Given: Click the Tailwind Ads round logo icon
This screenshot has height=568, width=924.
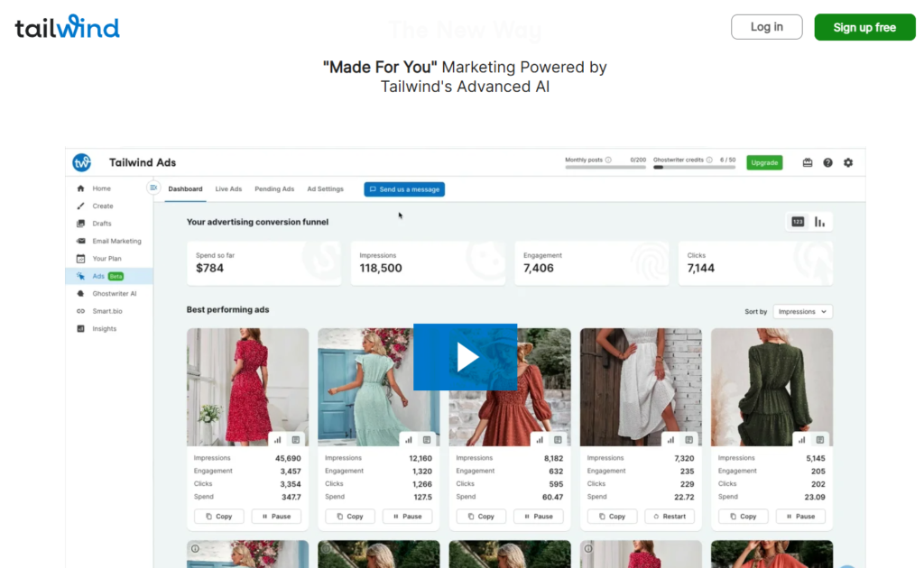Looking at the screenshot, I should click(82, 162).
